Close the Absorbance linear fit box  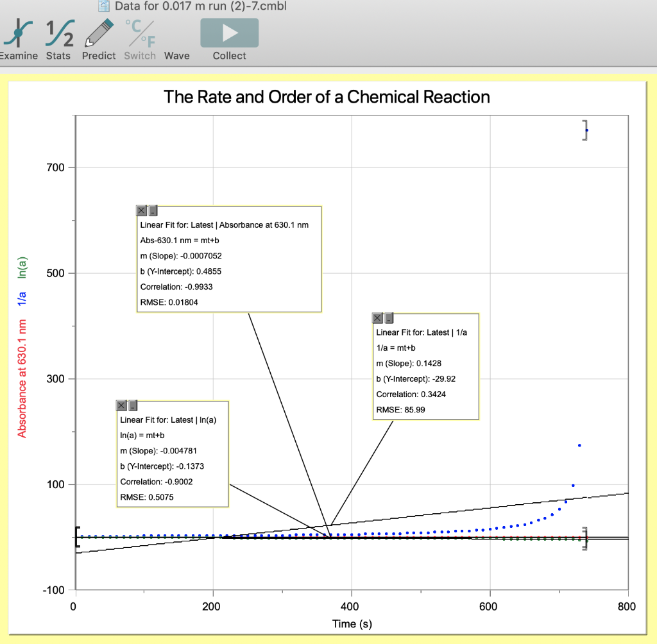[142, 210]
